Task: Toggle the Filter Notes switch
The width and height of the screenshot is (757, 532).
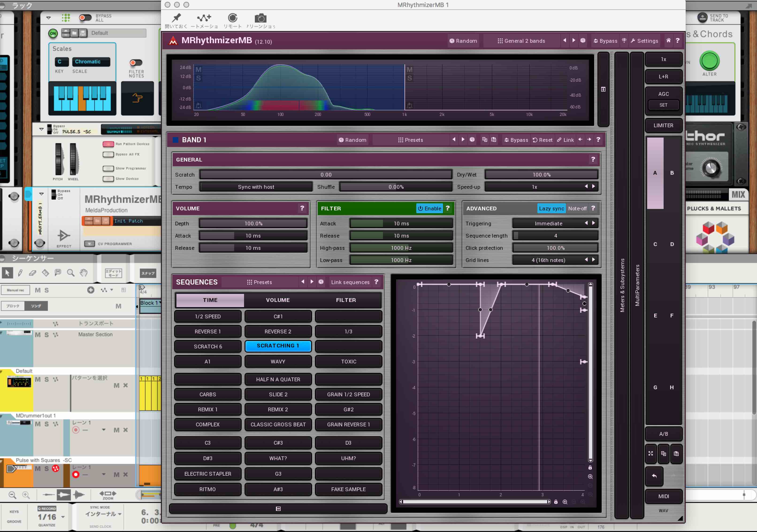Action: (x=136, y=63)
